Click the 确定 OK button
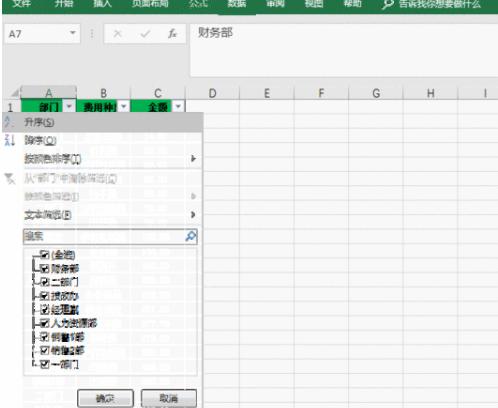498x408 pixels. point(105,398)
